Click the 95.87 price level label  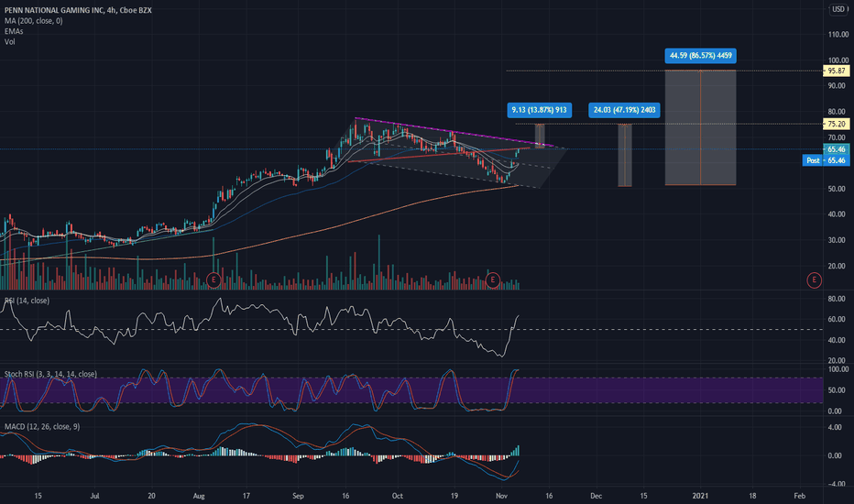(x=836, y=71)
